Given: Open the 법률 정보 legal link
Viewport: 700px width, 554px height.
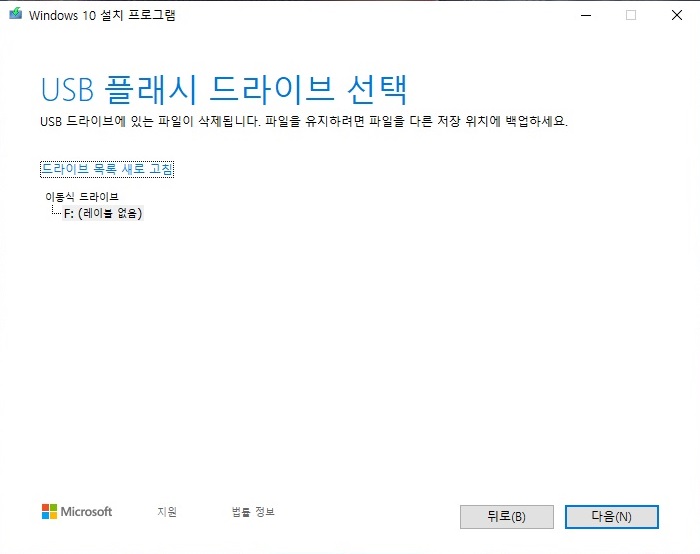Looking at the screenshot, I should (x=253, y=512).
